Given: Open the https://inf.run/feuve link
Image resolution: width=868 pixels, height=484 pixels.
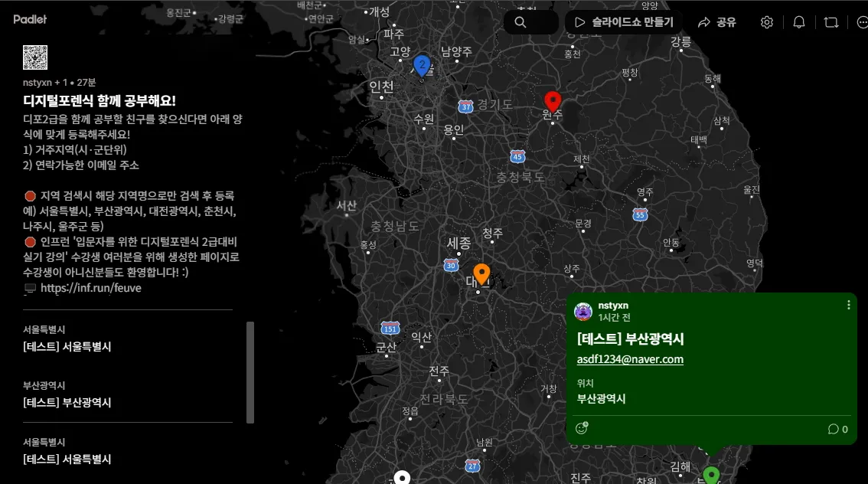Looking at the screenshot, I should click(x=91, y=288).
